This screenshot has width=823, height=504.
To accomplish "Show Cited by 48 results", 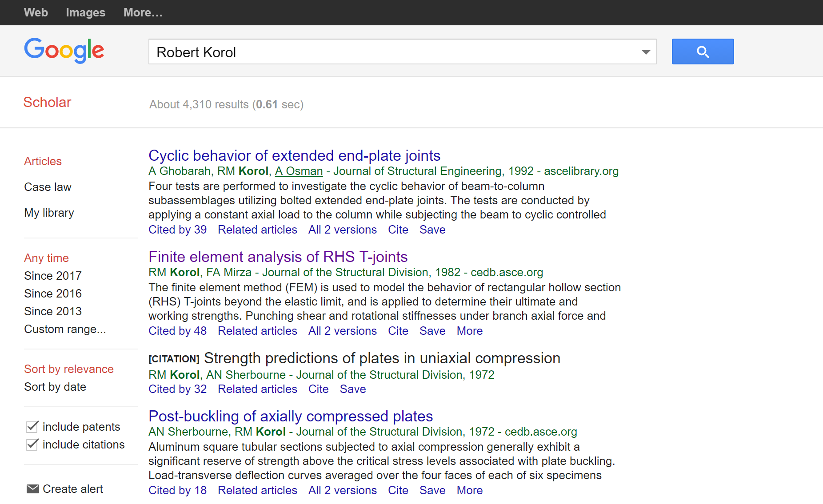I will click(177, 330).
